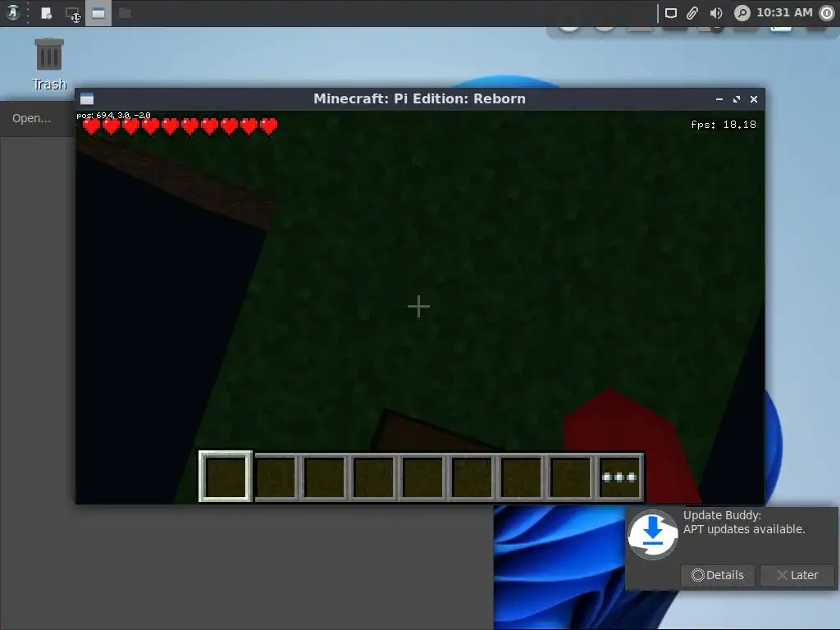Open the power/session button in the panel
This screenshot has height=630, width=840.
(x=827, y=13)
